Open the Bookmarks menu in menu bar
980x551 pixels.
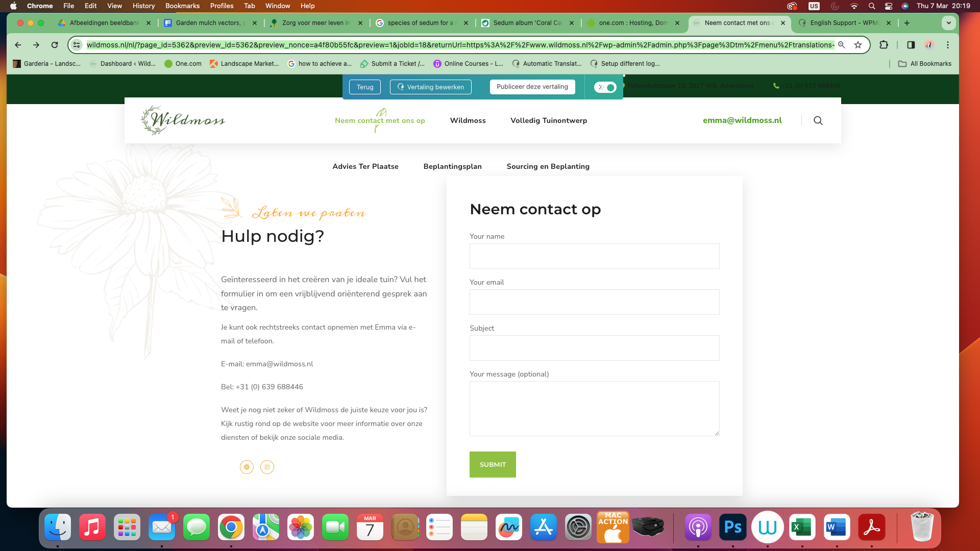tap(182, 6)
